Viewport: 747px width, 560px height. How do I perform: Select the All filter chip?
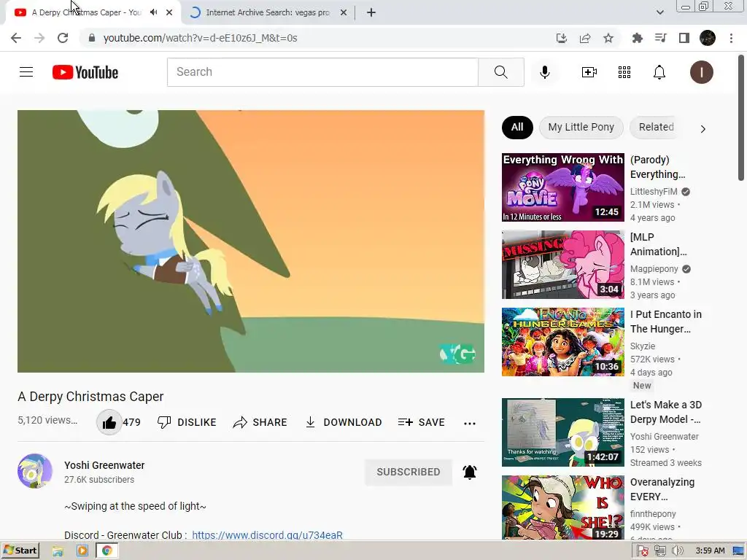click(x=517, y=127)
